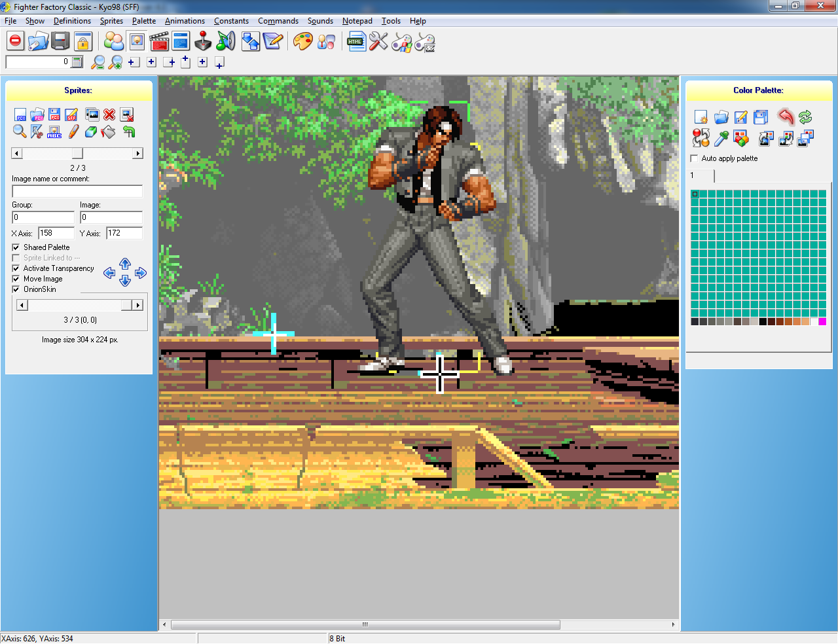Open the Animations menu
The image size is (838, 644).
pyautogui.click(x=185, y=20)
